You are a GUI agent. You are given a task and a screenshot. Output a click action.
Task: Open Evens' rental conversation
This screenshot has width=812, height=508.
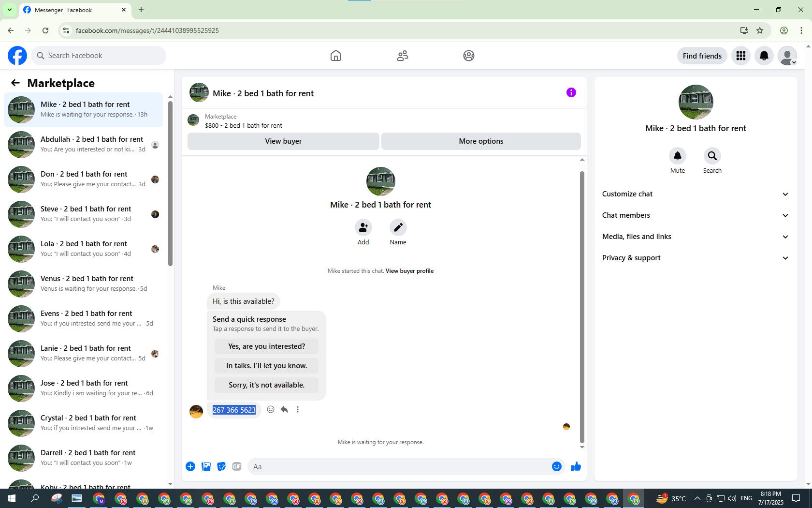tap(84, 319)
